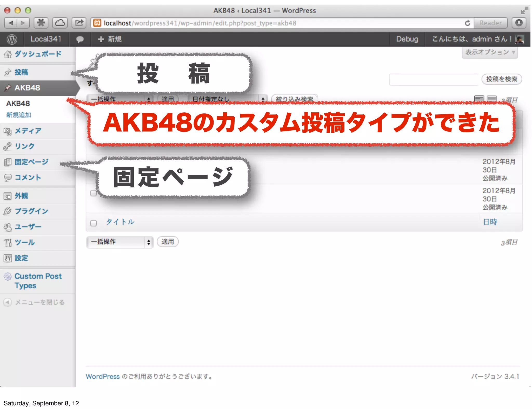Image resolution: width=532 pixels, height=409 pixels.
Task: Click the プラグイン plug icon
Action: [7, 211]
